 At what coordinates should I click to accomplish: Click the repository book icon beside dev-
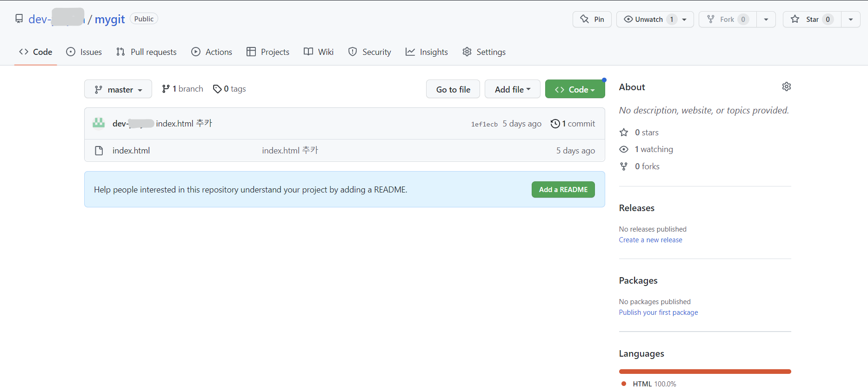tap(19, 19)
